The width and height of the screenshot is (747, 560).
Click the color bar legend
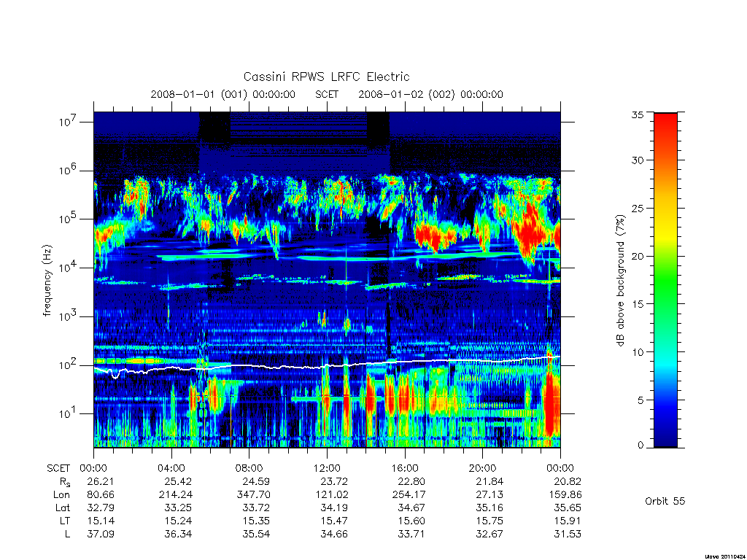[665, 280]
